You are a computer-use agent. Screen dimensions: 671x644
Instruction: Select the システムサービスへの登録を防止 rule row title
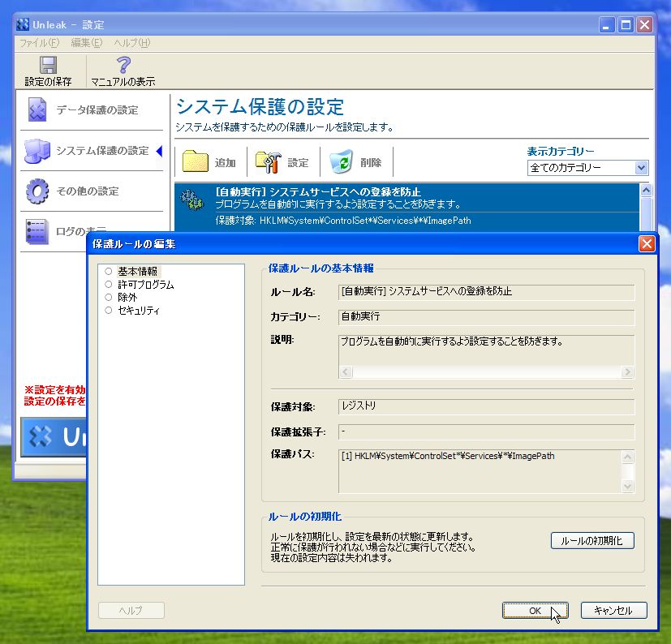[x=318, y=191]
